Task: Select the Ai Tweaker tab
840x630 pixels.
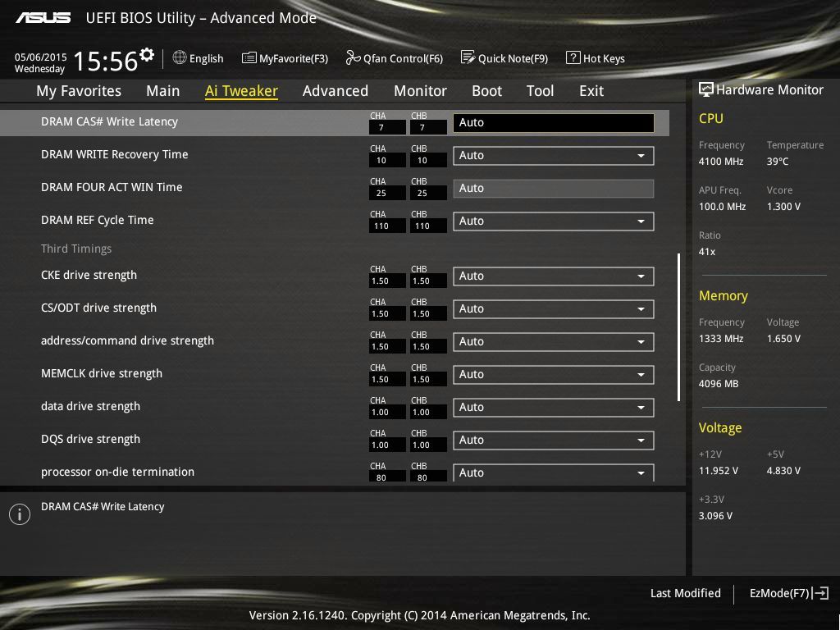Action: [241, 91]
